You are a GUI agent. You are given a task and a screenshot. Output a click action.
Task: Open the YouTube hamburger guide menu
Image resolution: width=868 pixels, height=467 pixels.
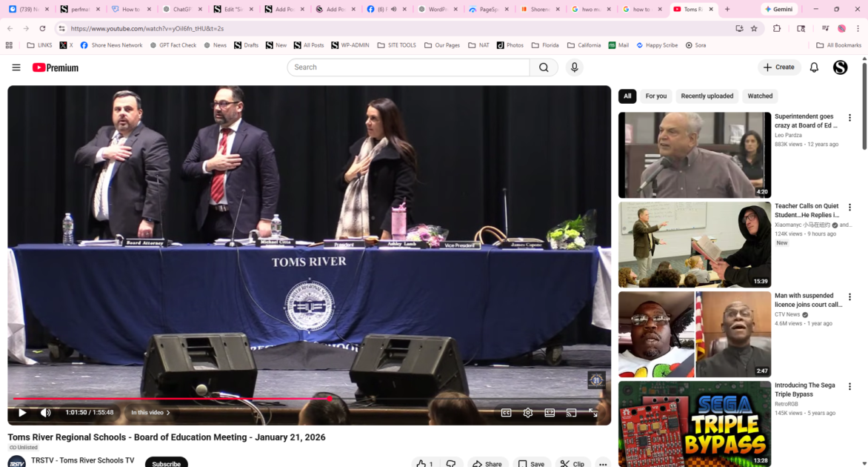[16, 67]
